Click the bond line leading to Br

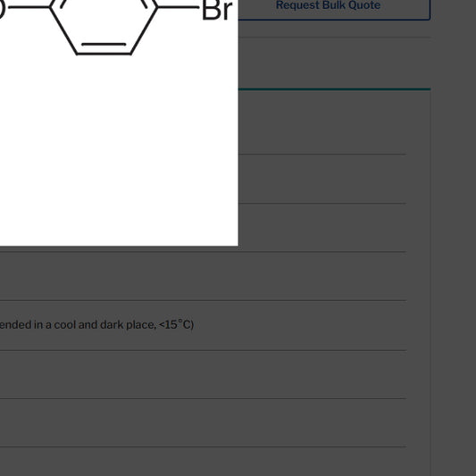pyautogui.click(x=179, y=6)
